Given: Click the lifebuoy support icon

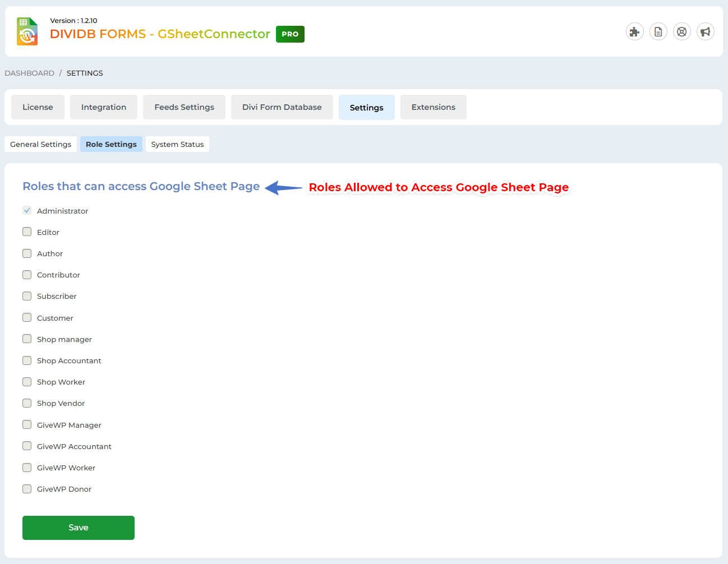Looking at the screenshot, I should click(681, 32).
